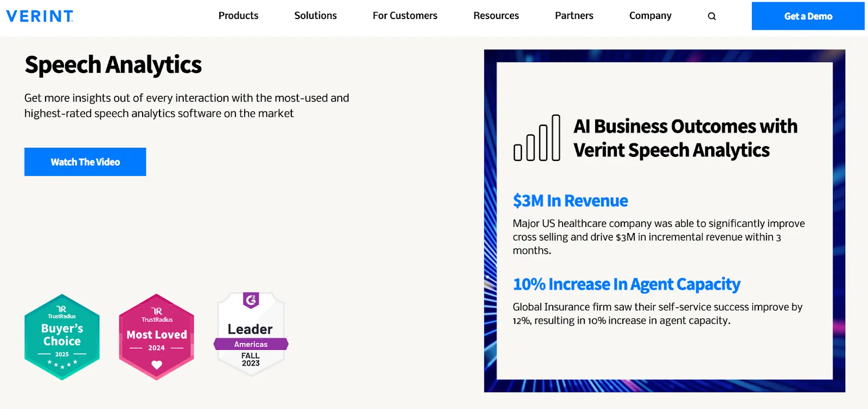Open the Partners menu
This screenshot has width=868, height=409.
(x=574, y=16)
